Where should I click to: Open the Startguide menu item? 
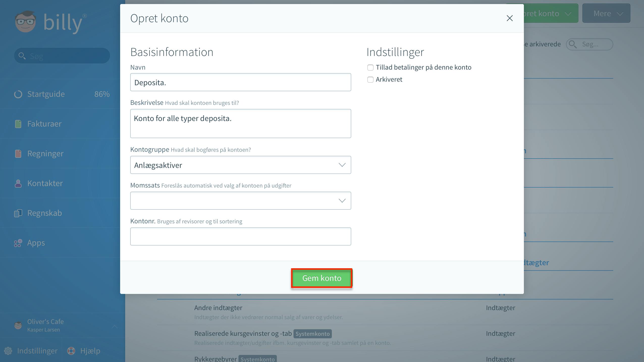pos(62,94)
